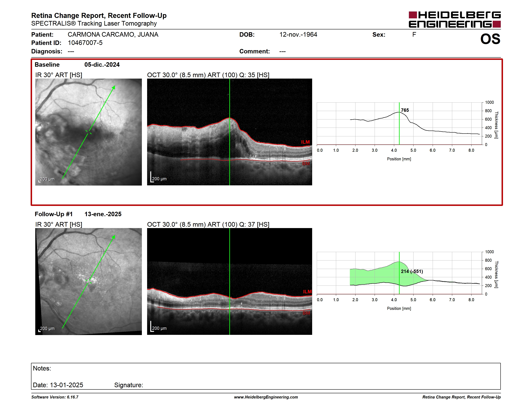Click the Signature field
The image size is (532, 411).
pos(129,385)
